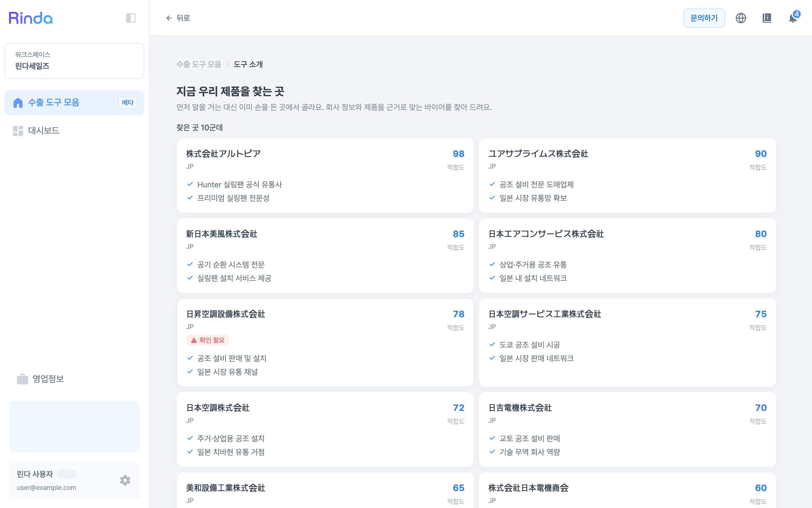Open the 日吉電機株式会社 card
The width and height of the screenshot is (812, 508).
pos(627,429)
